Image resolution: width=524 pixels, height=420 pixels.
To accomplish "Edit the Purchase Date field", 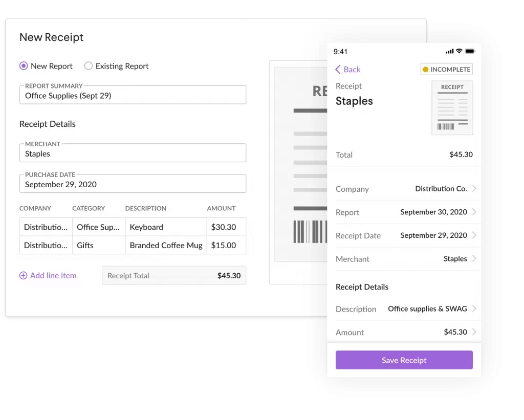I will pyautogui.click(x=133, y=184).
